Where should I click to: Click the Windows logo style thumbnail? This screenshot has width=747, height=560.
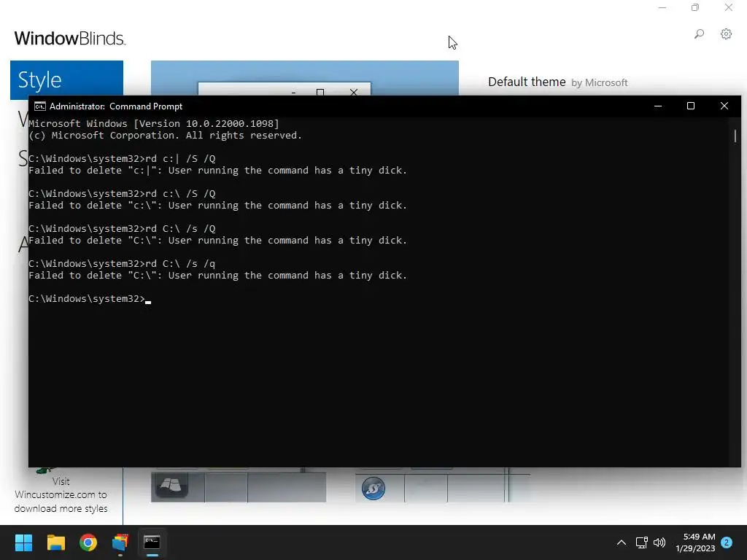pos(171,486)
